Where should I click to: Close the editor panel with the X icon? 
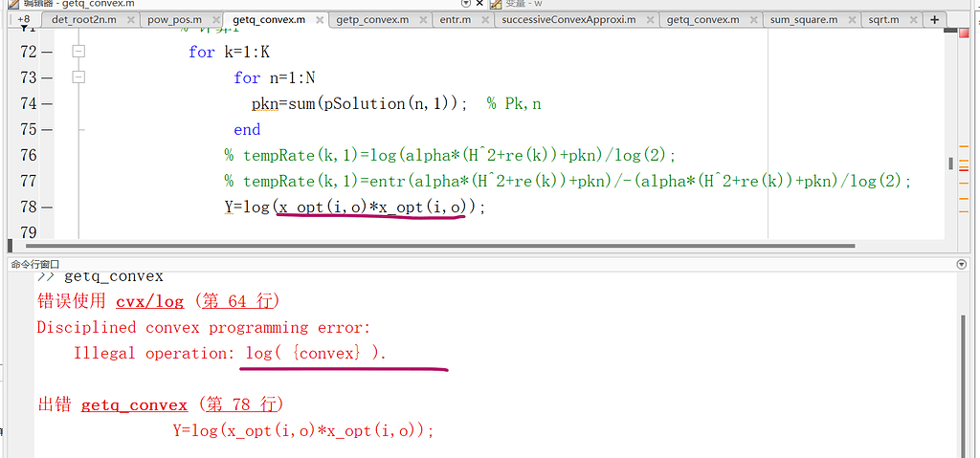coord(479,3)
